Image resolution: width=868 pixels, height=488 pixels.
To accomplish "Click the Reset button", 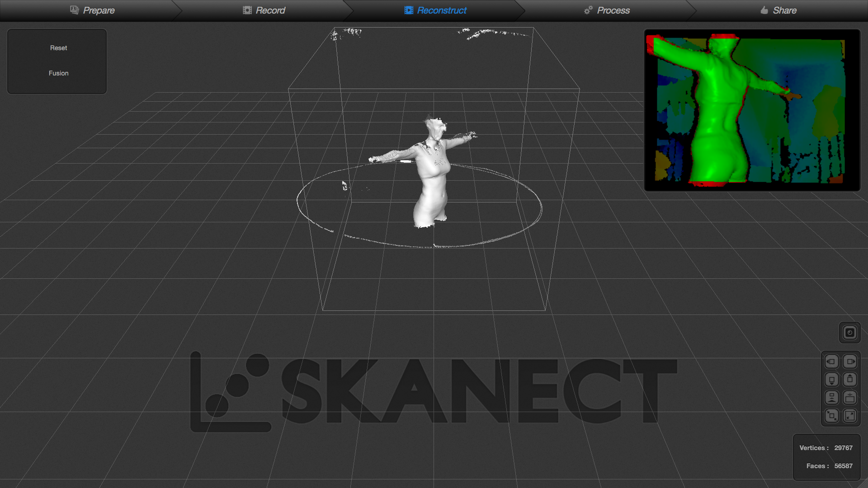I will click(x=58, y=48).
